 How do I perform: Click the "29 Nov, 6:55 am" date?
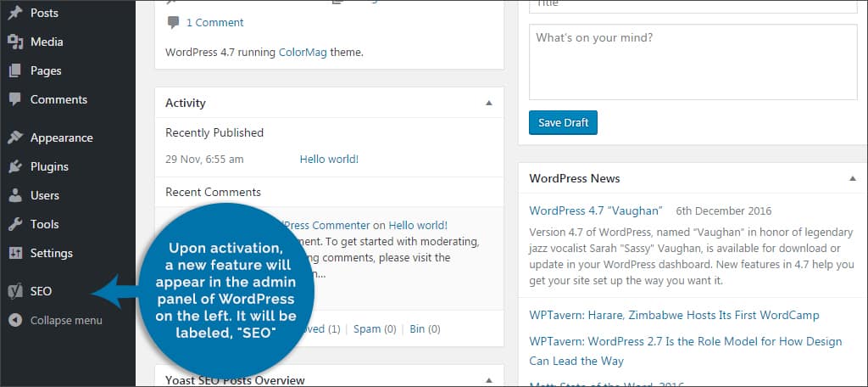pos(204,159)
